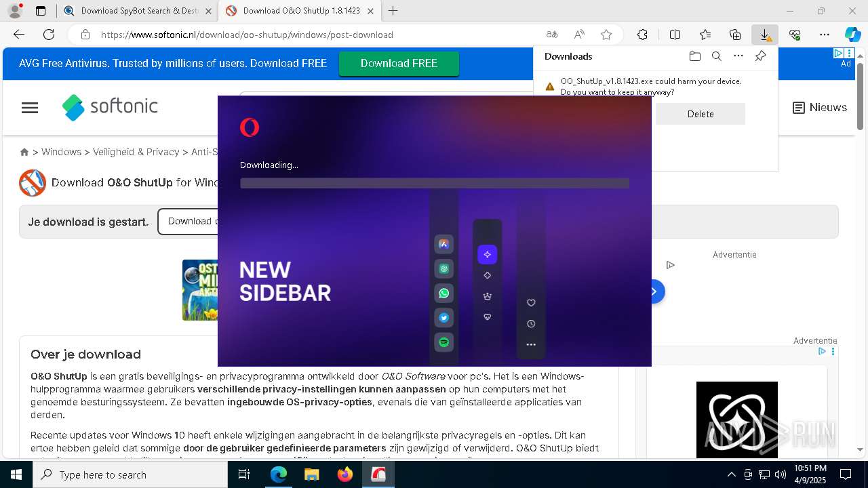868x488 pixels.
Task: Click the Spotify icon in Opera sidebar
Action: (443, 342)
